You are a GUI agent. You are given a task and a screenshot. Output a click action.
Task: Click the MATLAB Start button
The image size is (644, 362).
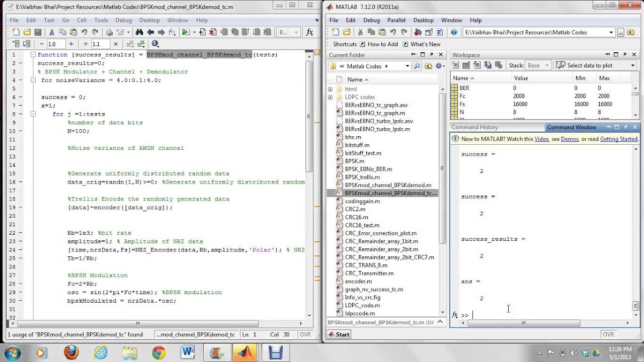click(x=339, y=334)
